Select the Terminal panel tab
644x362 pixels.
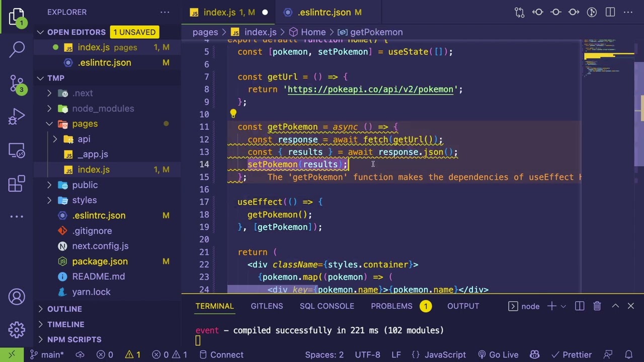click(214, 306)
